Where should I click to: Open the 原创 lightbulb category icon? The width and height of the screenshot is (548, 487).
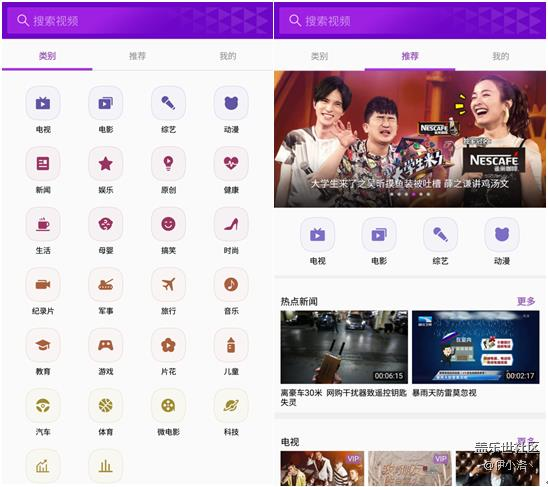pos(168,164)
